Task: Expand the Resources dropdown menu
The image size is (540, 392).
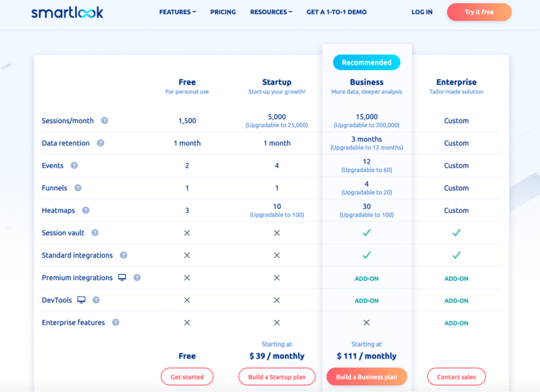Action: click(x=272, y=12)
